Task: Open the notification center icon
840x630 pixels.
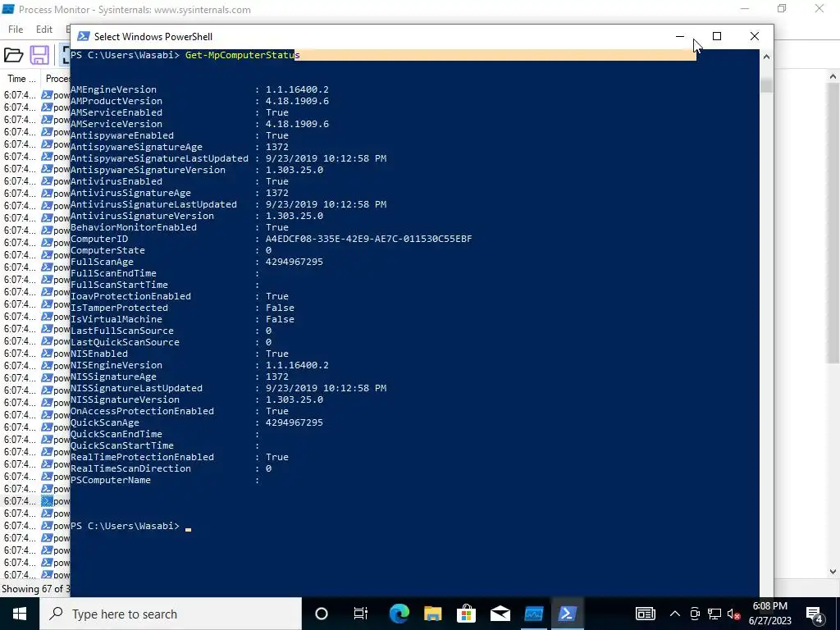Action: tap(815, 614)
